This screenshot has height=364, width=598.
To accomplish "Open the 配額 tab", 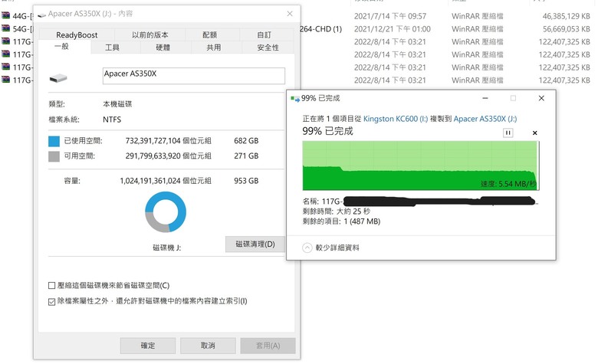I will 209,35.
